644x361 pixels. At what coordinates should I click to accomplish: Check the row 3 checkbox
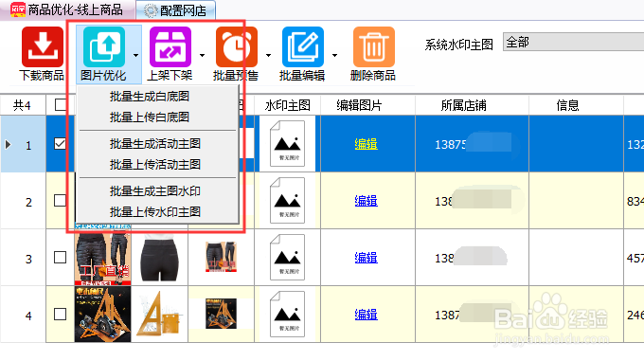tap(60, 257)
